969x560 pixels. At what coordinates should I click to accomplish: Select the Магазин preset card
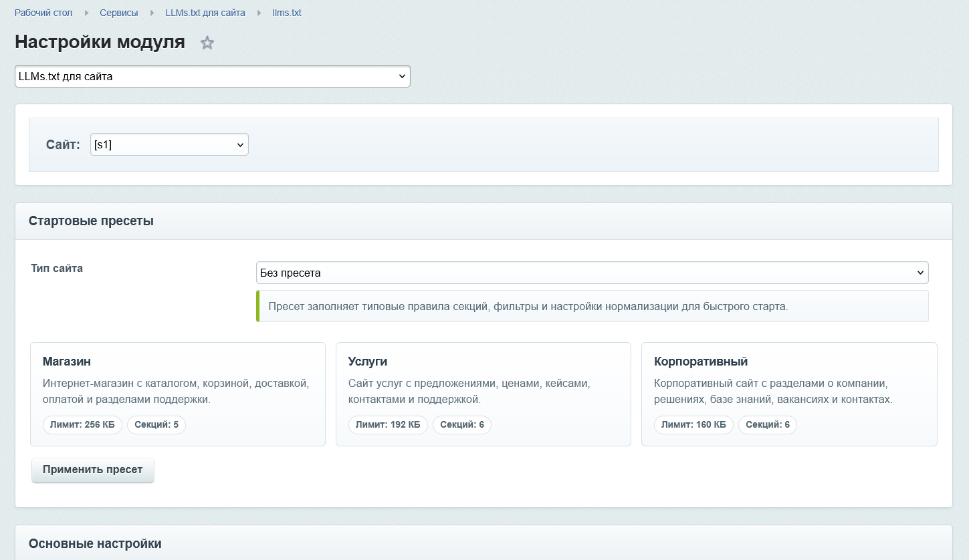[x=178, y=394]
